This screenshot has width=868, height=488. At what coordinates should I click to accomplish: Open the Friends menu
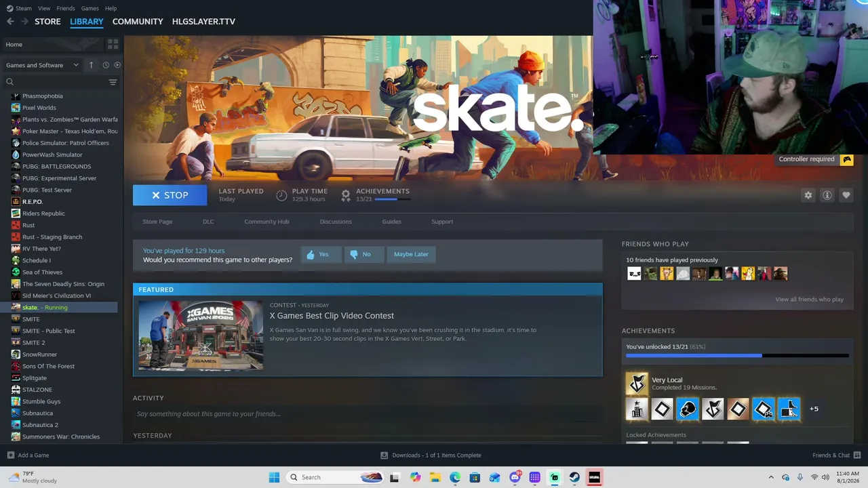pyautogui.click(x=66, y=8)
